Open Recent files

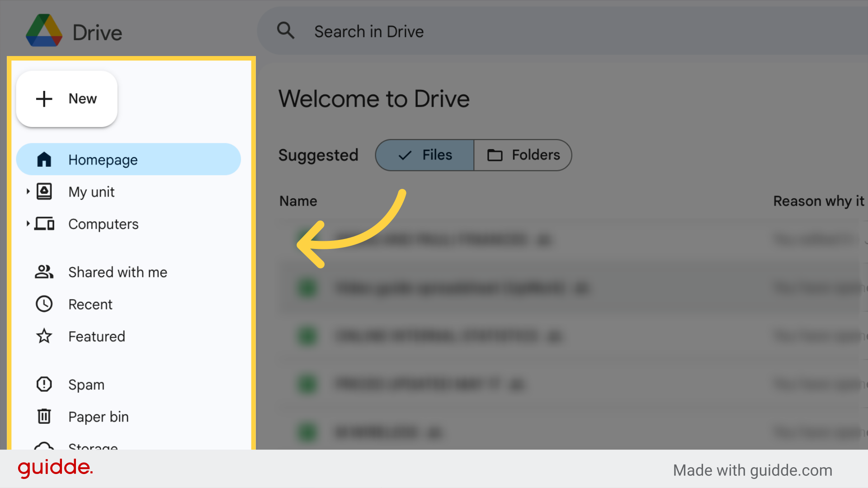pyautogui.click(x=128, y=304)
